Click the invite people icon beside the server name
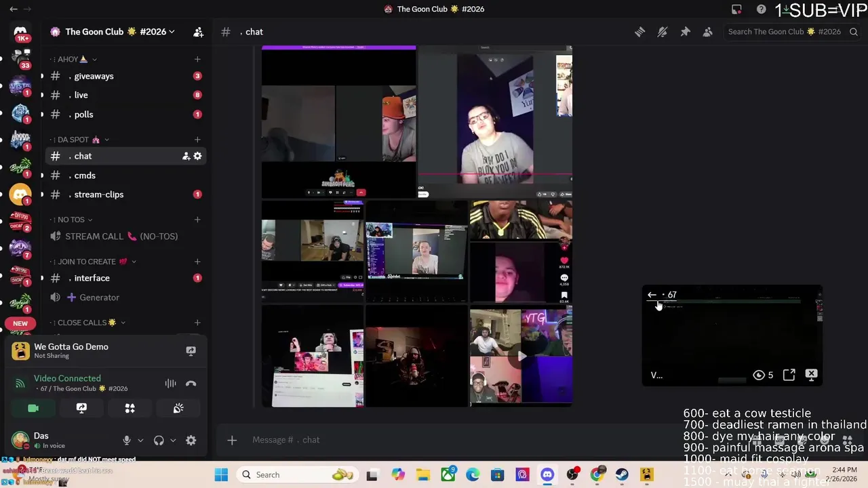This screenshot has width=868, height=488. (198, 32)
